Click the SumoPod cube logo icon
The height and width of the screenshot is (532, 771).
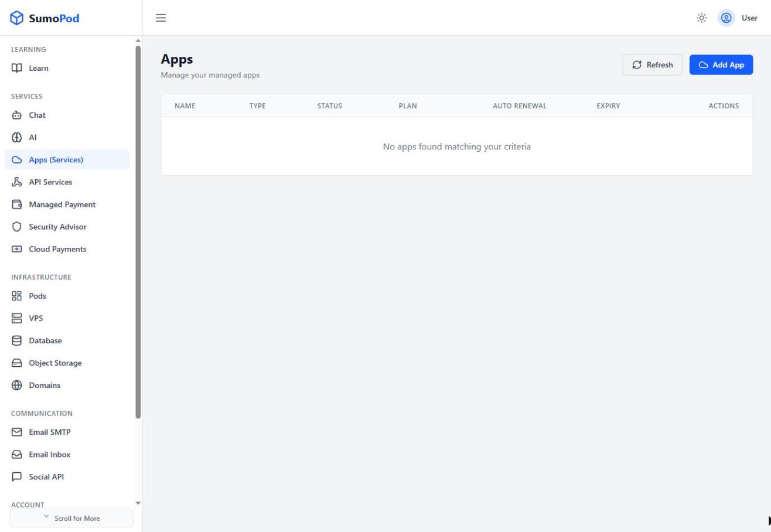[x=17, y=18]
